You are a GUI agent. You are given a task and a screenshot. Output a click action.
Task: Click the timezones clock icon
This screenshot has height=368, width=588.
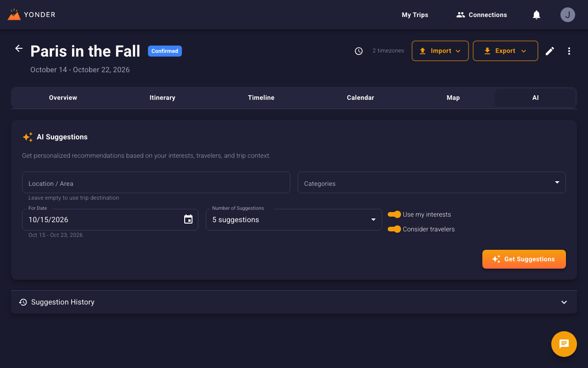point(359,51)
